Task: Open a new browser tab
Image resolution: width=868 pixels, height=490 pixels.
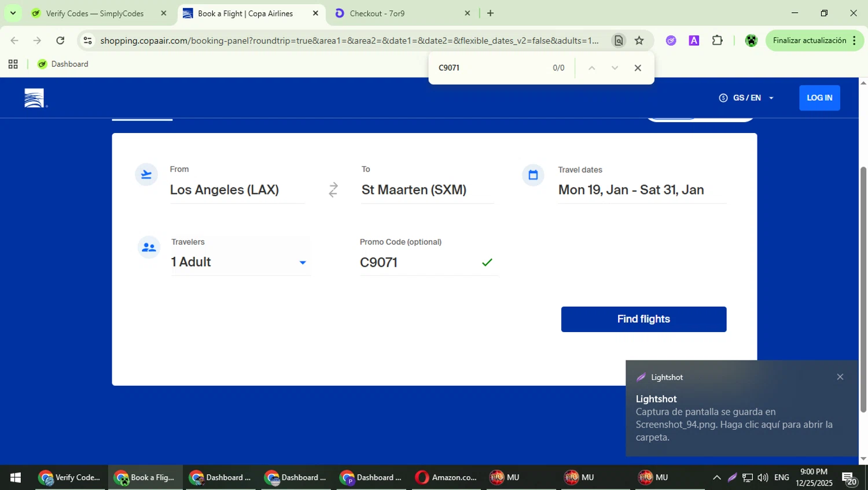Action: (x=490, y=13)
